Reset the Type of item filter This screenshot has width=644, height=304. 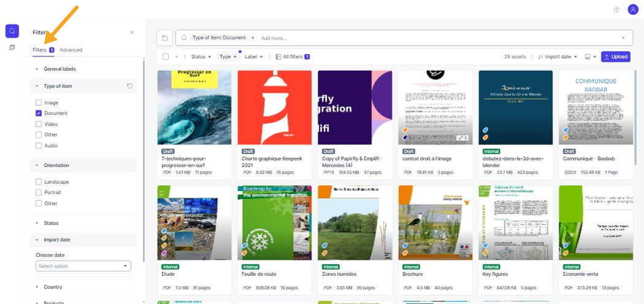130,86
